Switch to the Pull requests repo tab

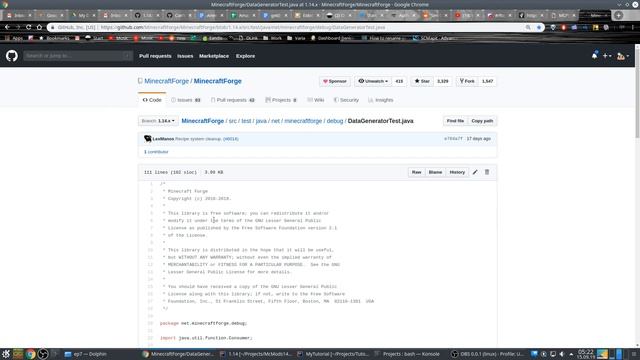tap(233, 100)
